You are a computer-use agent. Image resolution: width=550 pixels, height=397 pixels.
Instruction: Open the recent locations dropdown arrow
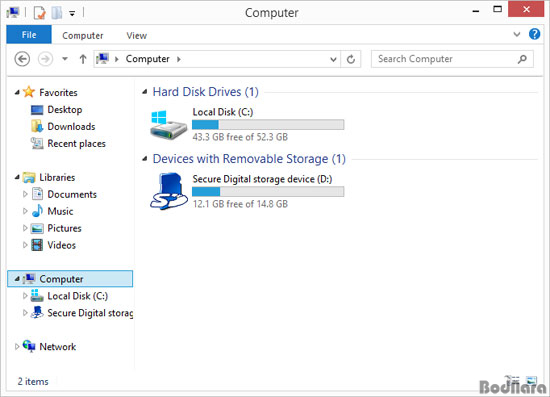[65, 59]
